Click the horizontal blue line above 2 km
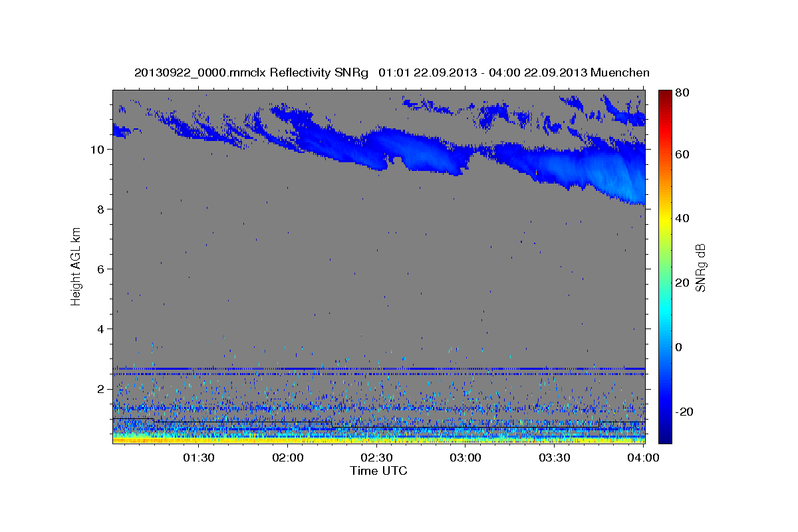 378,368
